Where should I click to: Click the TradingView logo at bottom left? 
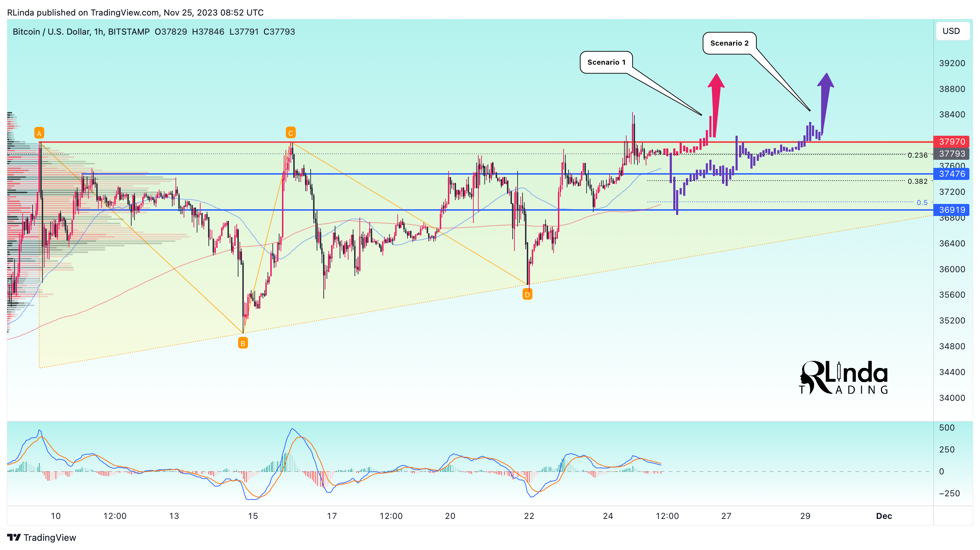[42, 538]
